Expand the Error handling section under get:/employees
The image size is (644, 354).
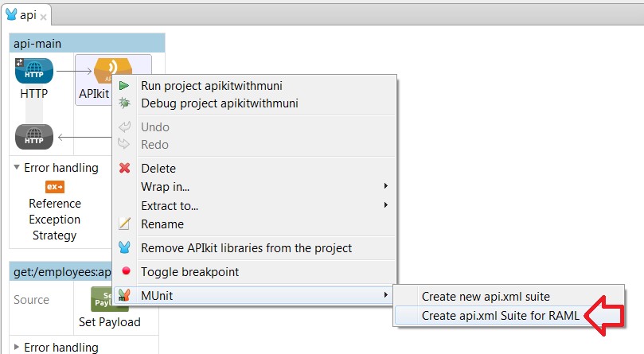(18, 348)
